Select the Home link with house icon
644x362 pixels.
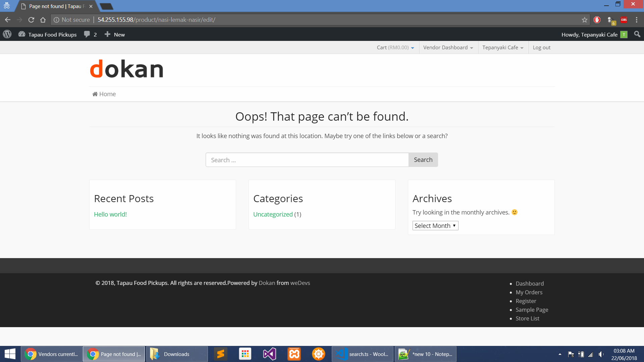(x=104, y=94)
